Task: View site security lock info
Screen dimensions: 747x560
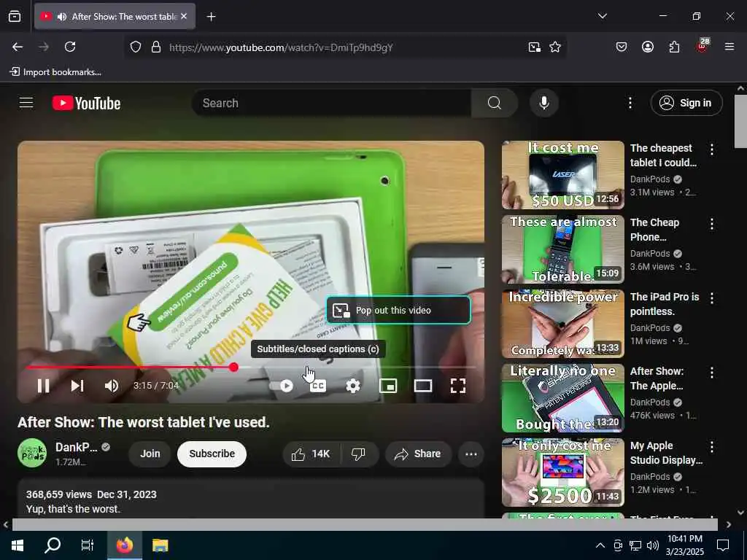Action: [x=156, y=47]
